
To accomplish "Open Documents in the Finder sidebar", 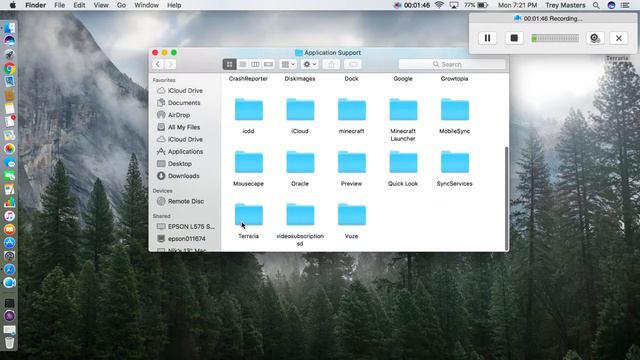I will tap(184, 103).
